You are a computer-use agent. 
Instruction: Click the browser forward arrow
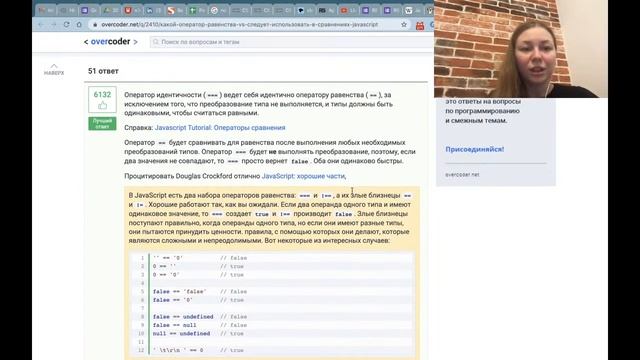tap(53, 24)
